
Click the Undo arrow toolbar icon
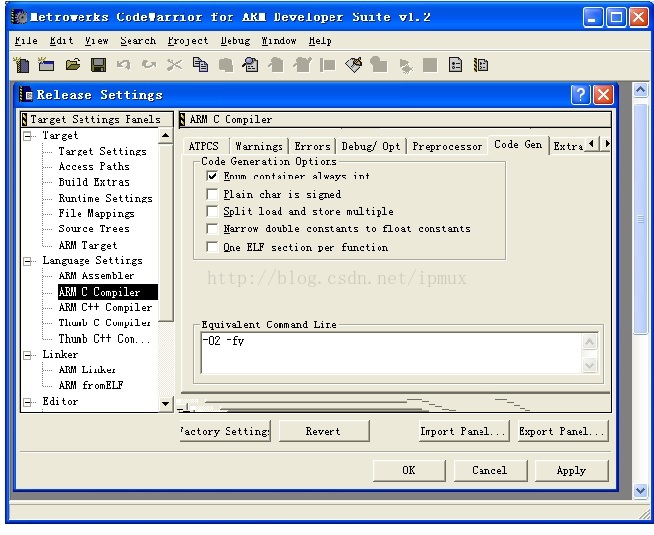point(123,65)
